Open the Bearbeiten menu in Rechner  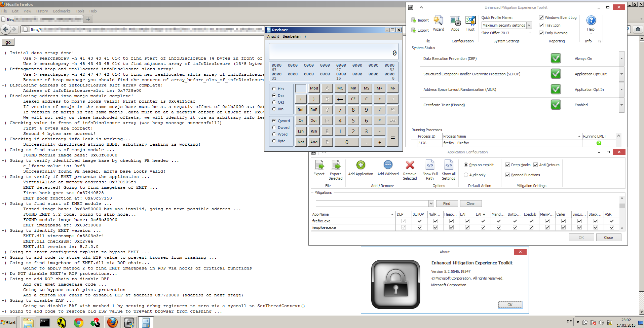(292, 36)
